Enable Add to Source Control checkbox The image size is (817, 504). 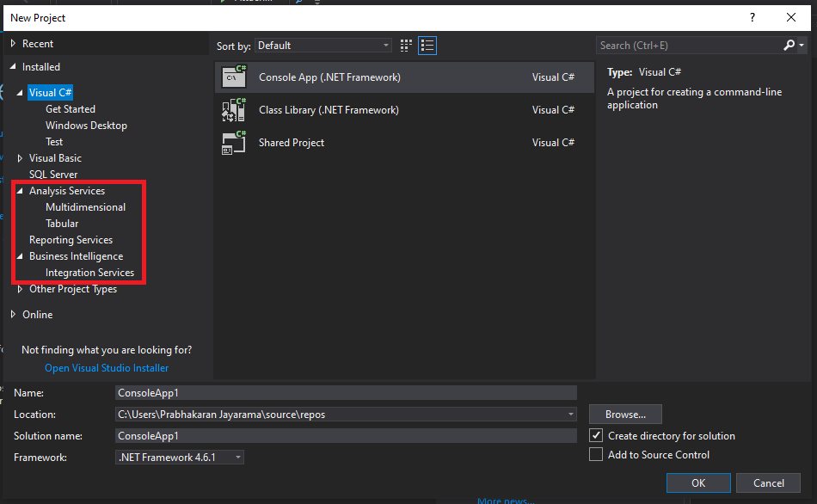596,454
